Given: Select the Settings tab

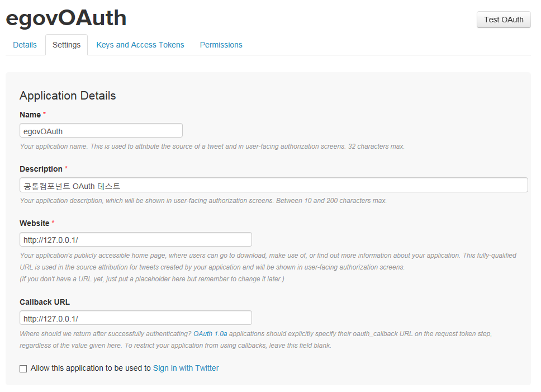Looking at the screenshot, I should [67, 45].
